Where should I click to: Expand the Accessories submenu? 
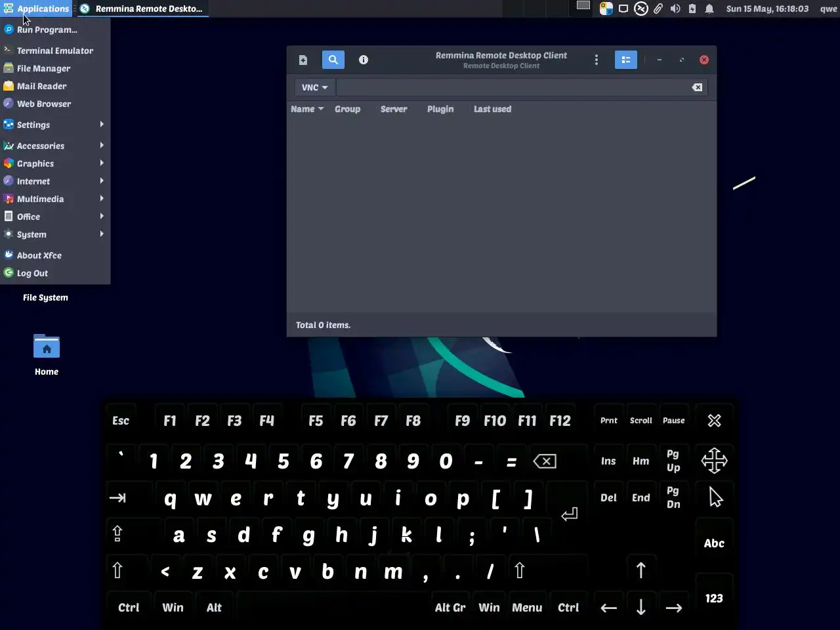55,146
